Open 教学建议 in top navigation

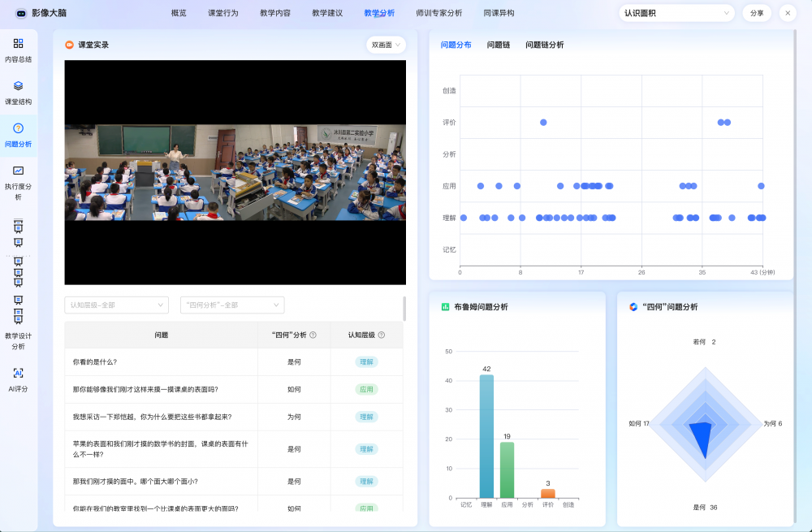click(x=327, y=13)
